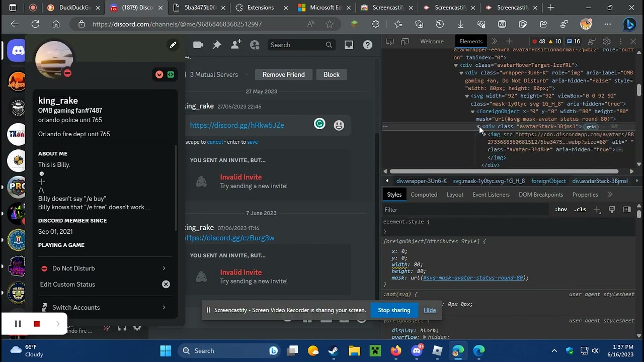Click Remove Friend button
The width and height of the screenshot is (644, 362).
coord(283,74)
